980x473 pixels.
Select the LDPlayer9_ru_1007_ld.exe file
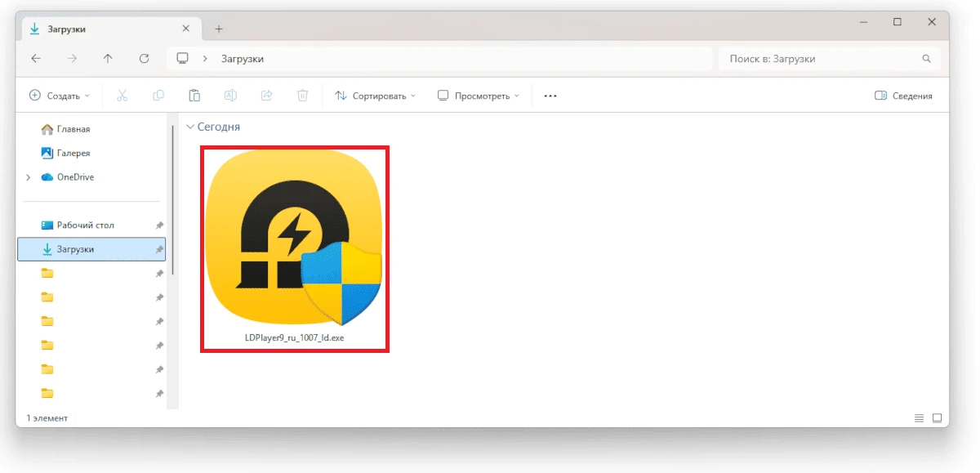coord(294,249)
